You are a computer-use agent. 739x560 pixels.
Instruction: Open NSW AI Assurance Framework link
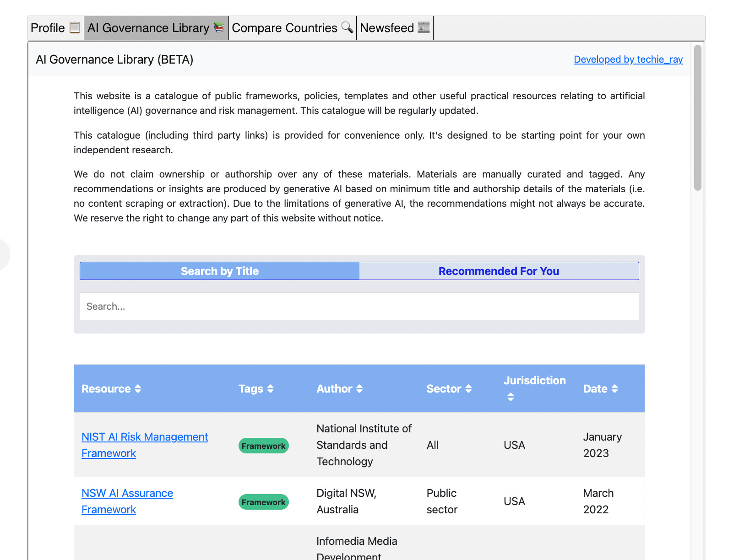click(x=127, y=501)
